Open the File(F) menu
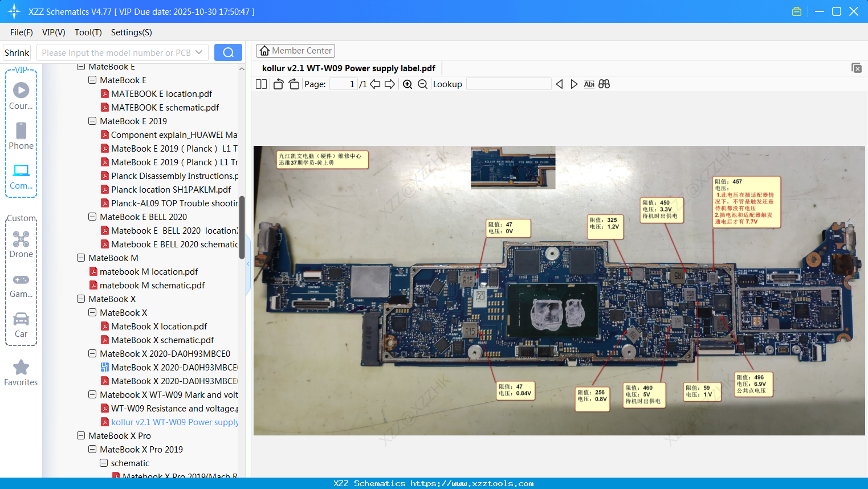This screenshot has height=489, width=868. pos(22,32)
